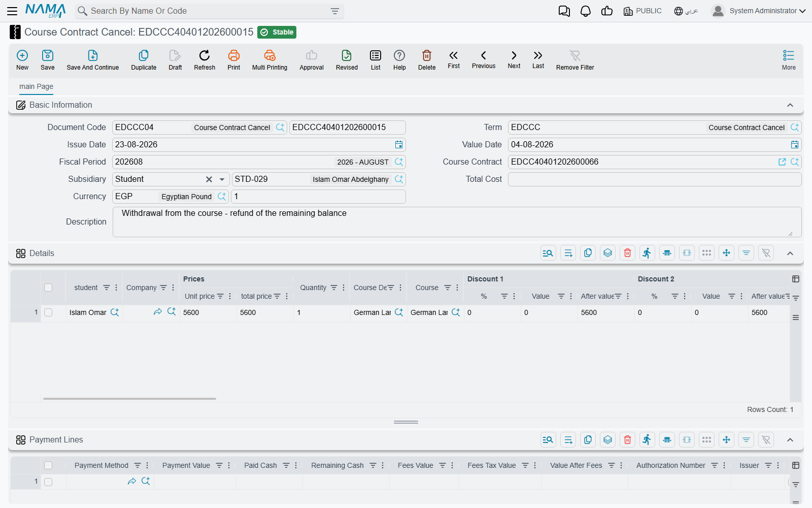The image size is (812, 508).
Task: Click Save And Continue toolbar icon
Action: [93, 59]
